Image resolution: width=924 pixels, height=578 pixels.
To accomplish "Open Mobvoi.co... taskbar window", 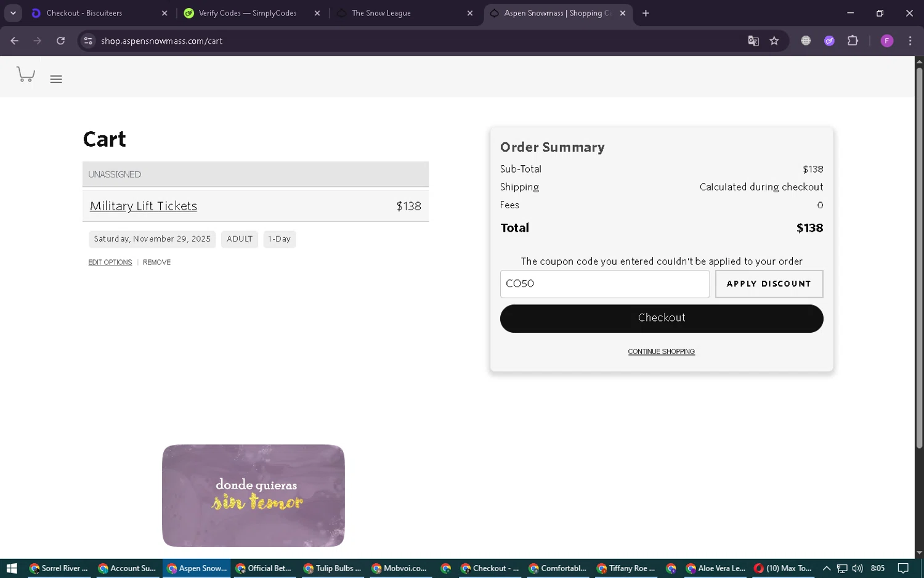I will (x=401, y=568).
